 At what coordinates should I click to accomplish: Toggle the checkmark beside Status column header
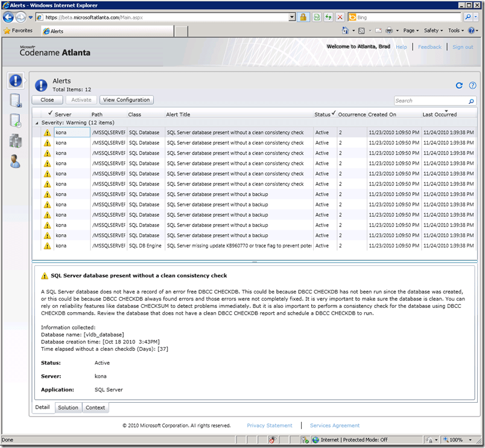(x=334, y=114)
